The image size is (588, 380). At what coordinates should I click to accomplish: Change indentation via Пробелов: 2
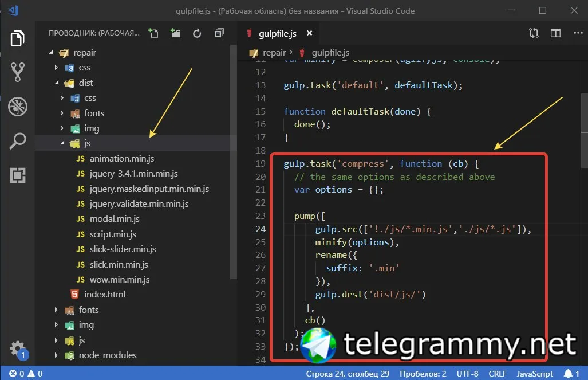423,374
